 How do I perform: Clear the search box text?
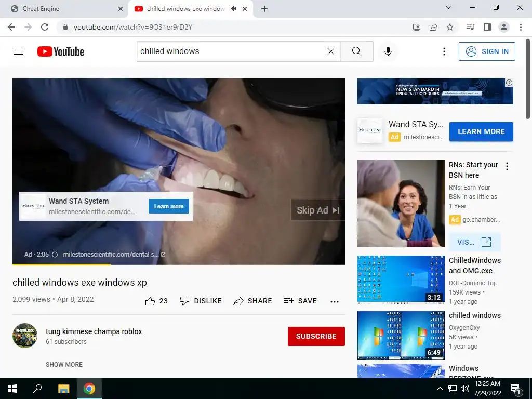click(x=331, y=51)
